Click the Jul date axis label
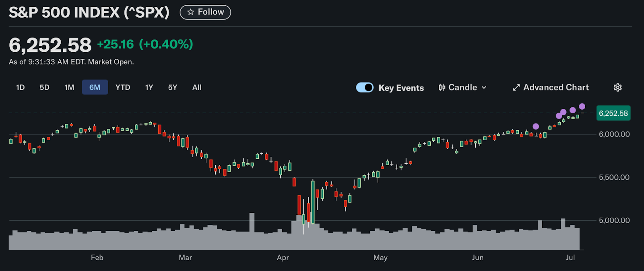 point(570,258)
